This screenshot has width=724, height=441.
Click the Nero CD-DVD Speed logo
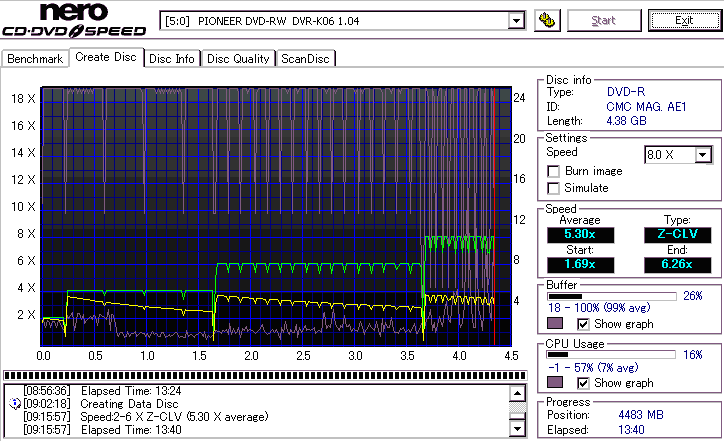[74, 20]
